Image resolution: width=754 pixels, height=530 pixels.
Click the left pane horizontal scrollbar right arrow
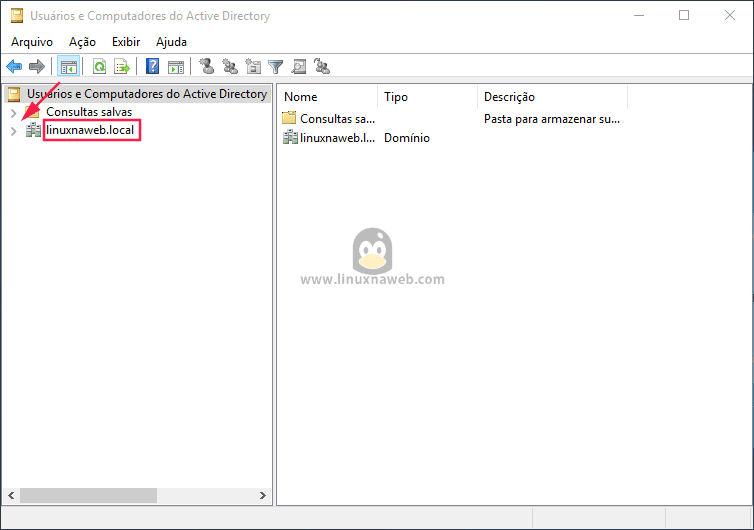point(263,495)
